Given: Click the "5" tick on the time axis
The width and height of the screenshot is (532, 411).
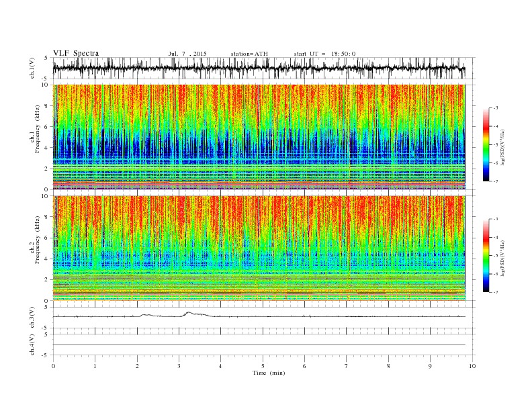Looking at the screenshot, I should point(263,366).
